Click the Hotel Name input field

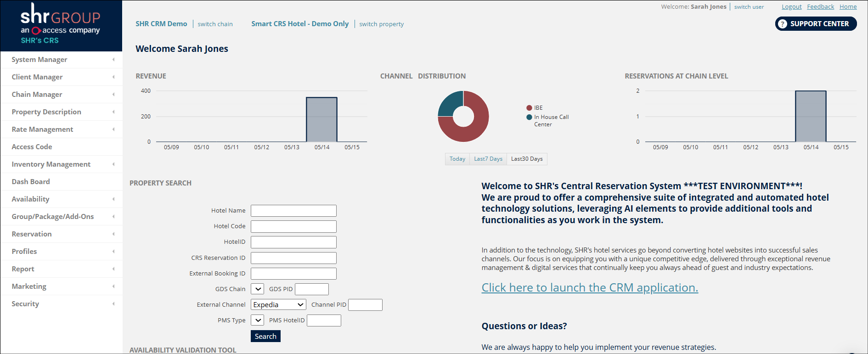tap(293, 211)
